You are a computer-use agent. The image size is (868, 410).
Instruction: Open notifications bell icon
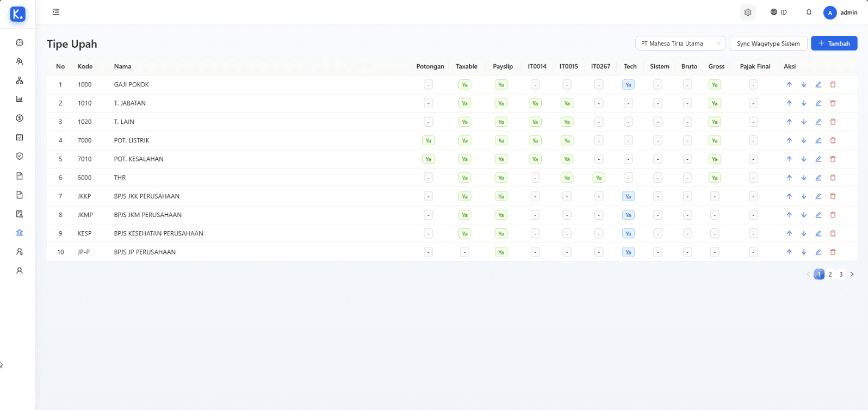pyautogui.click(x=809, y=12)
